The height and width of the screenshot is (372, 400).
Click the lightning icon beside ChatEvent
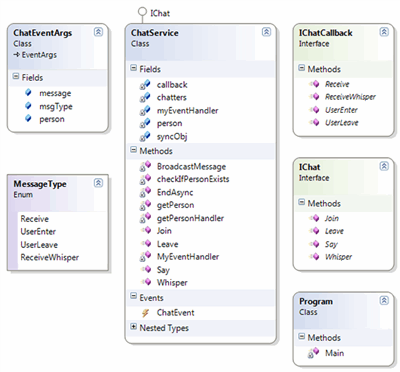point(145,313)
